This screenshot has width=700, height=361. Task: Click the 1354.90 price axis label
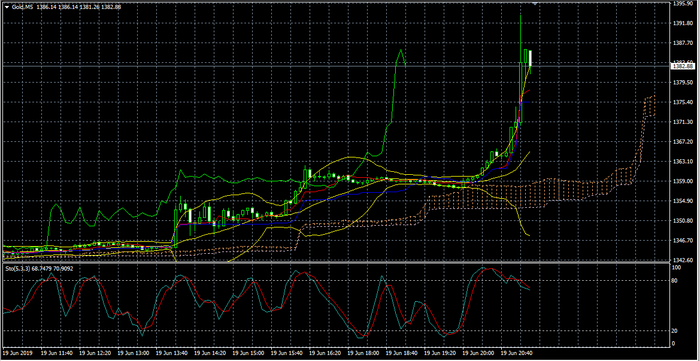coord(683,201)
